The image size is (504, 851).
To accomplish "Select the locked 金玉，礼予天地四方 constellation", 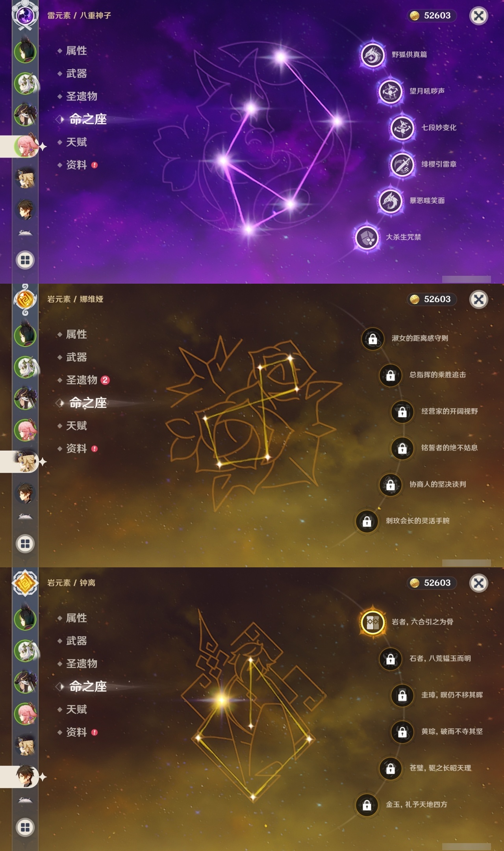I will tap(367, 805).
